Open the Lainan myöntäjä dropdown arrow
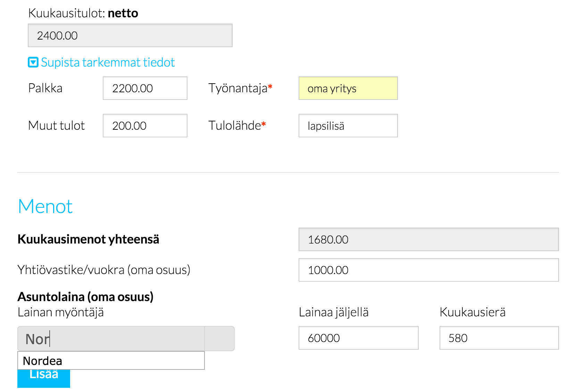Viewport: 568px width, 392px height. [x=219, y=339]
